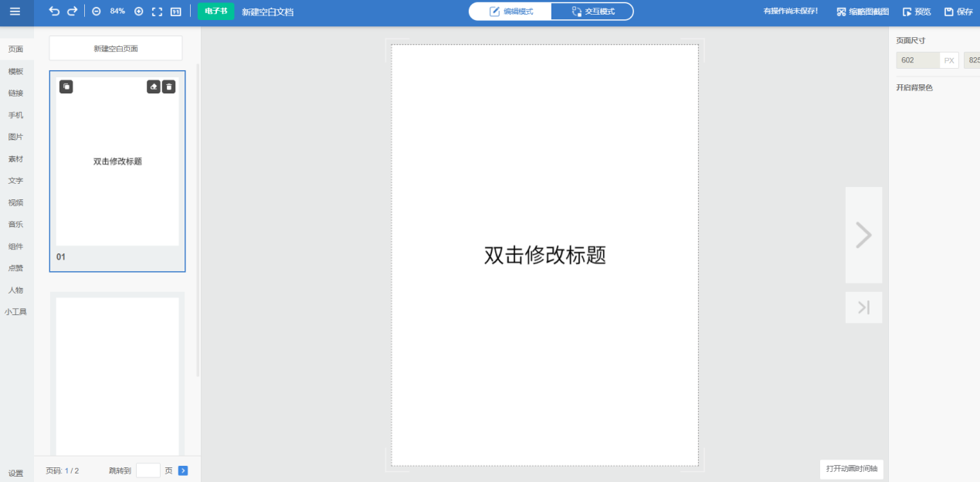The width and height of the screenshot is (980, 482).
Task: Click 新建空白页面 button
Action: pyautogui.click(x=116, y=49)
